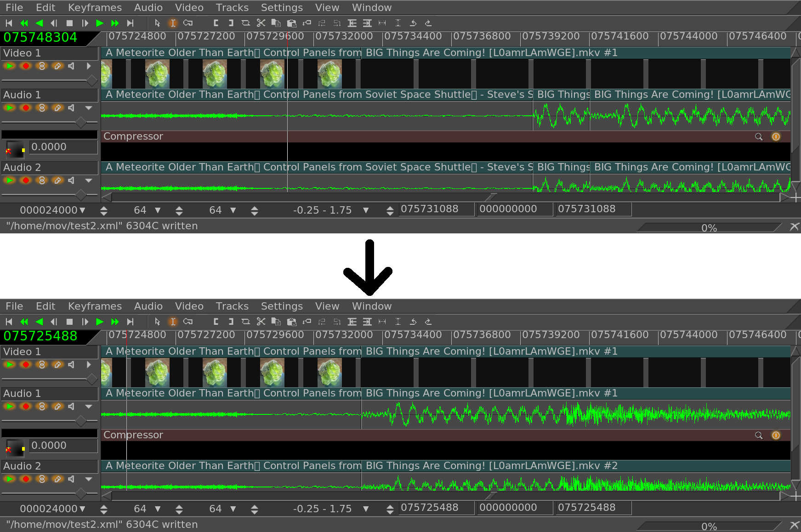
Task: Click the in-point bracket icon in the top window toolbar
Action: [216, 23]
